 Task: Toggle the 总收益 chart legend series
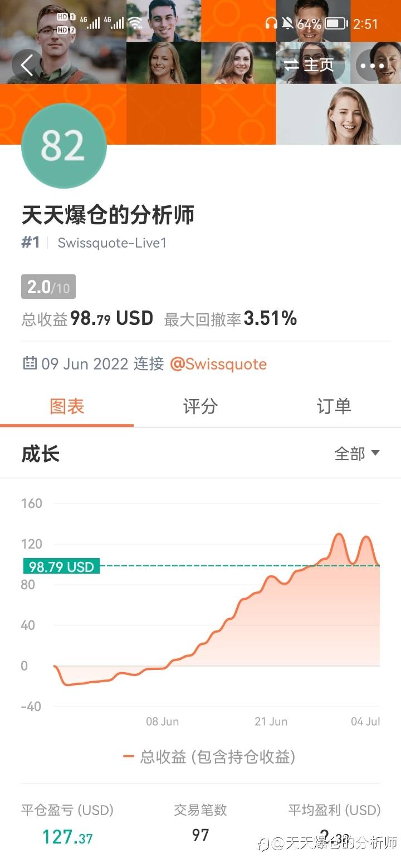[209, 757]
